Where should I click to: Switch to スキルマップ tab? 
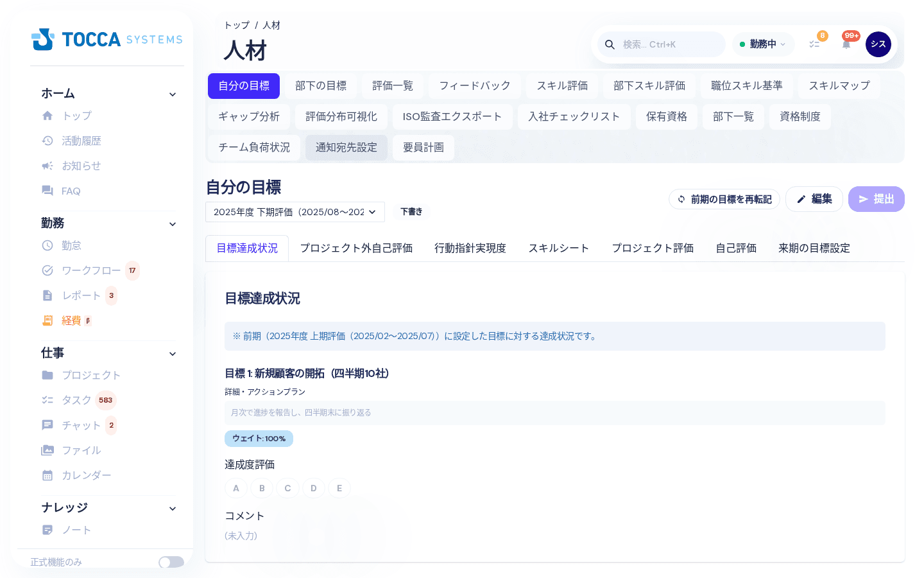pos(839,86)
